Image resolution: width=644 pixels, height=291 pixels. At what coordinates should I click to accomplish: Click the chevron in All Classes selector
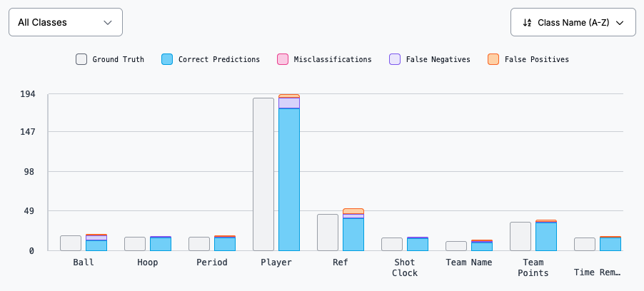pos(108,22)
